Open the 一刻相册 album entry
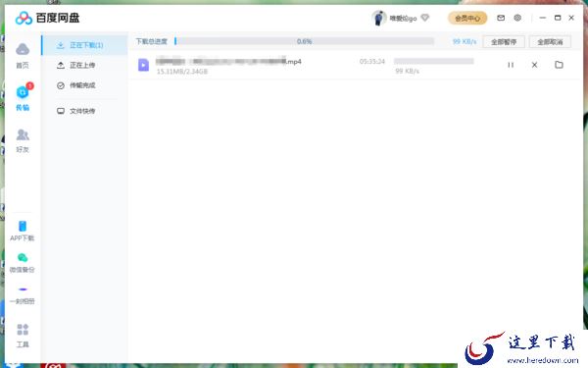This screenshot has height=368, width=588. tap(23, 295)
